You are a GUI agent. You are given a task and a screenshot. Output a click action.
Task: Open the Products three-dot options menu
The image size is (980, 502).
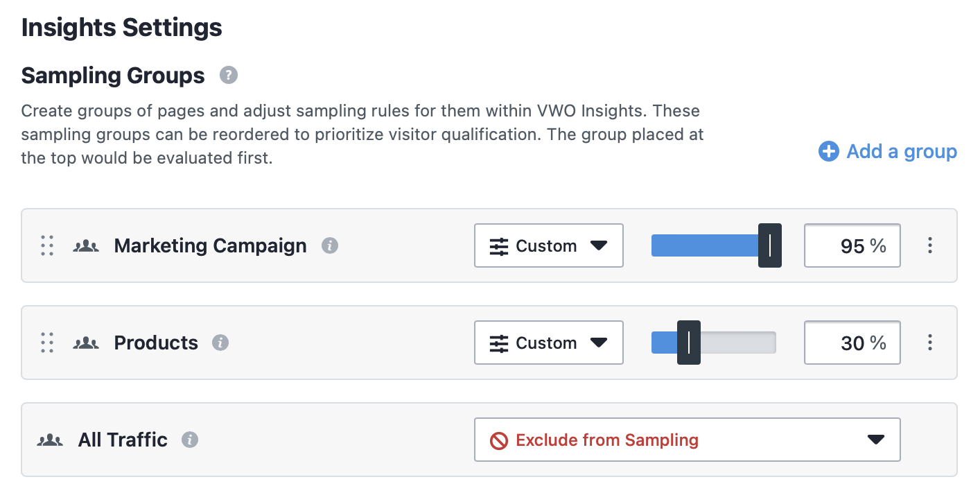tap(930, 343)
